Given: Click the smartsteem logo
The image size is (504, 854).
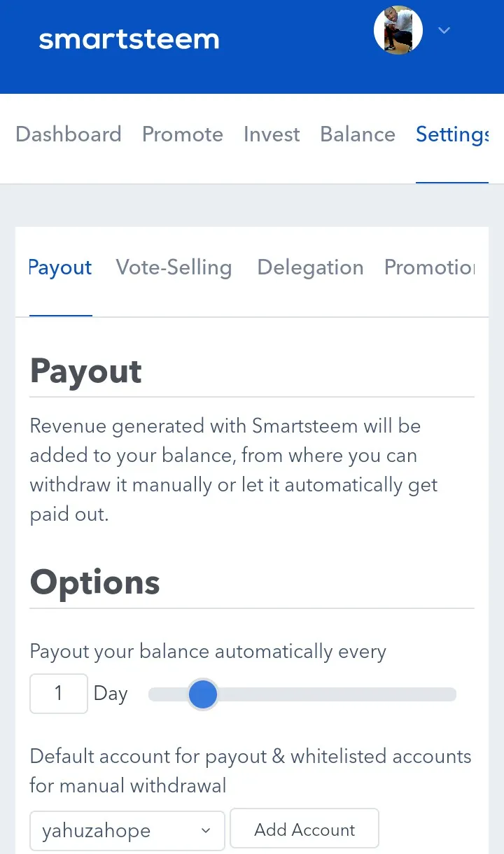Looking at the screenshot, I should 129,39.
